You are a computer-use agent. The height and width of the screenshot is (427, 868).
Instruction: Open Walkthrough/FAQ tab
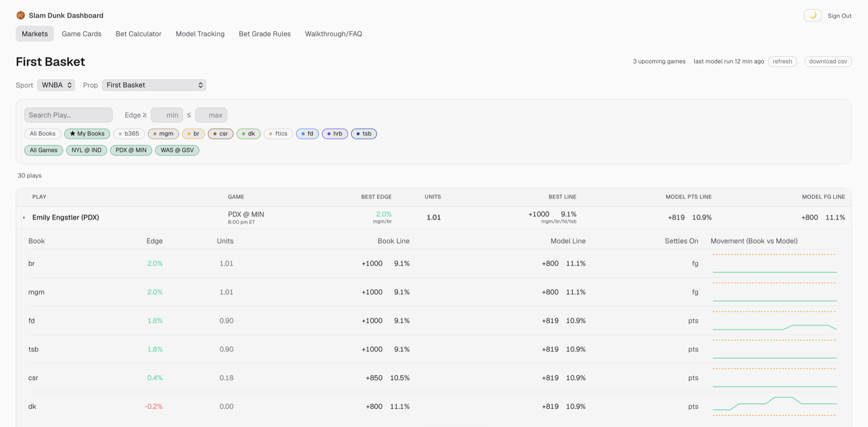tap(334, 34)
